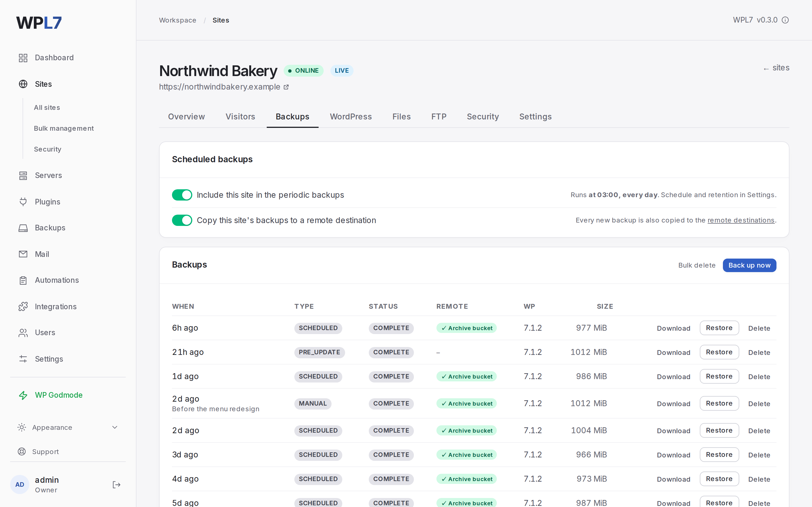The height and width of the screenshot is (507, 812).
Task: Open the site URL external link icon
Action: (x=286, y=87)
